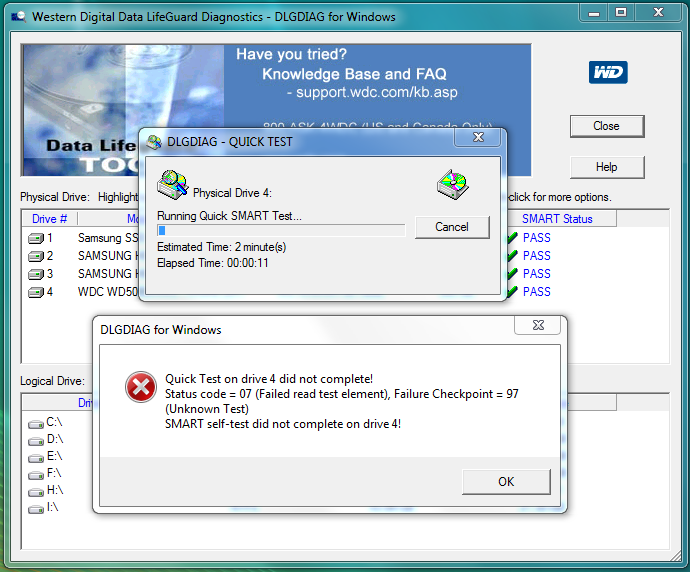
Task: Click the CD drive icon in Quick Test
Action: pyautogui.click(x=453, y=184)
